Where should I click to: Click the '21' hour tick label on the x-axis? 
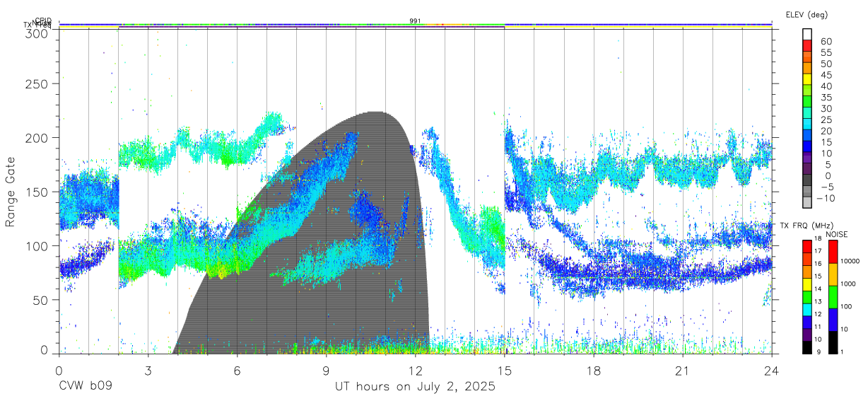pyautogui.click(x=683, y=371)
